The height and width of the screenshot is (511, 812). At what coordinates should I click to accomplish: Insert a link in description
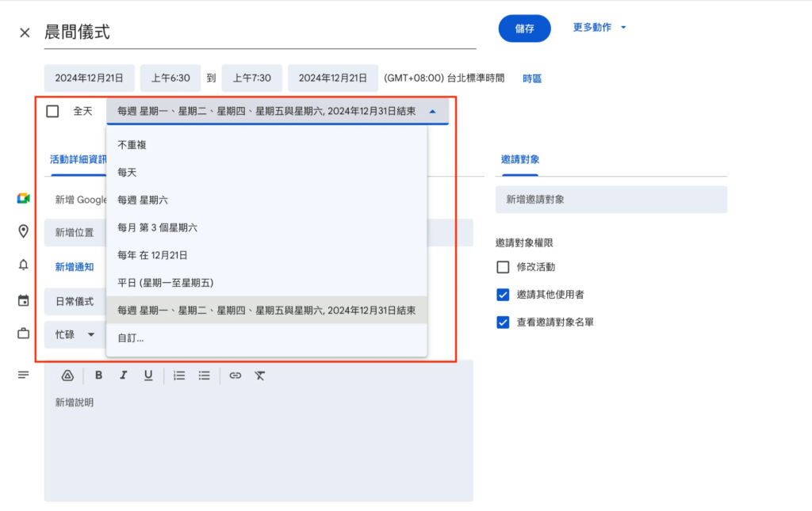click(x=235, y=376)
